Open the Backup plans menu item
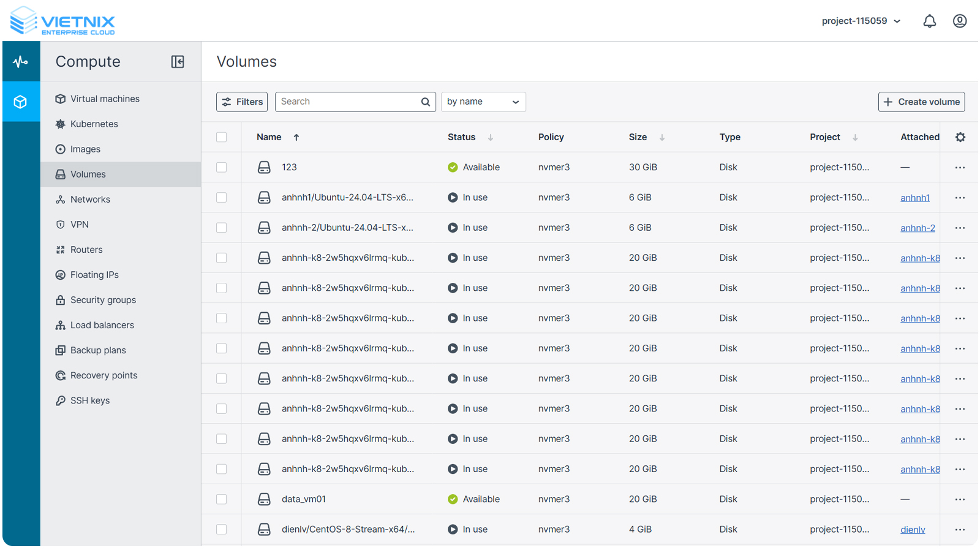 pyautogui.click(x=98, y=350)
